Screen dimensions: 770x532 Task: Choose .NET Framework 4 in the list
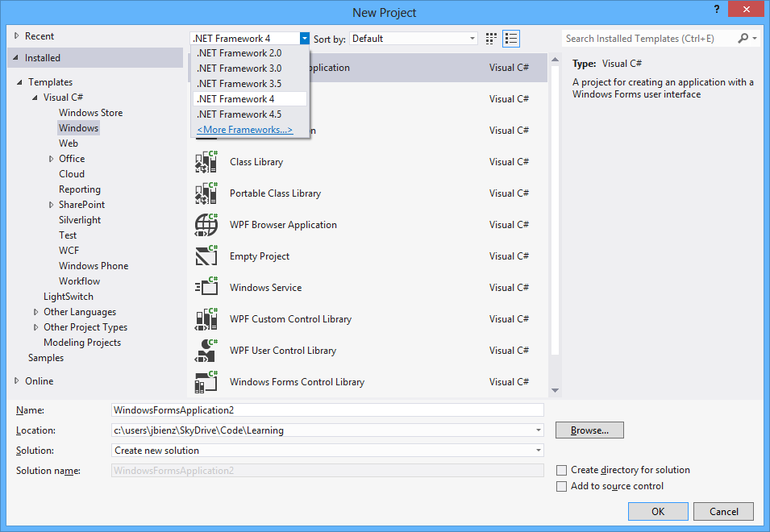pyautogui.click(x=249, y=98)
